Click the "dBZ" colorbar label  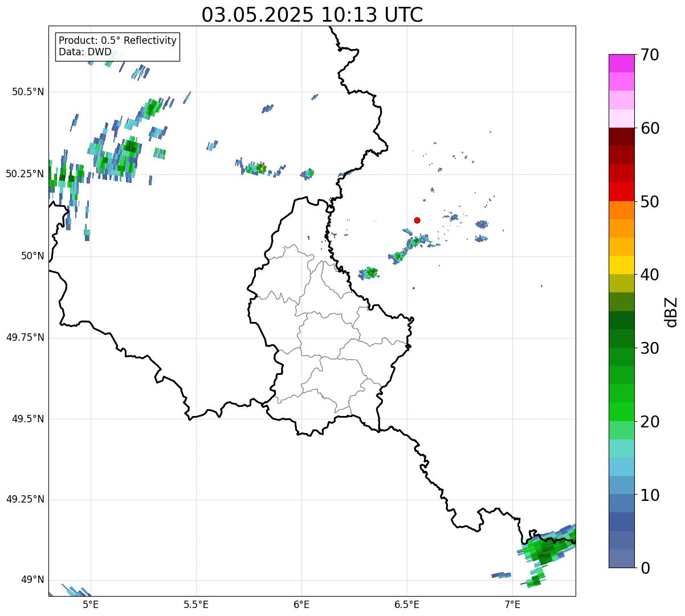pos(671,312)
